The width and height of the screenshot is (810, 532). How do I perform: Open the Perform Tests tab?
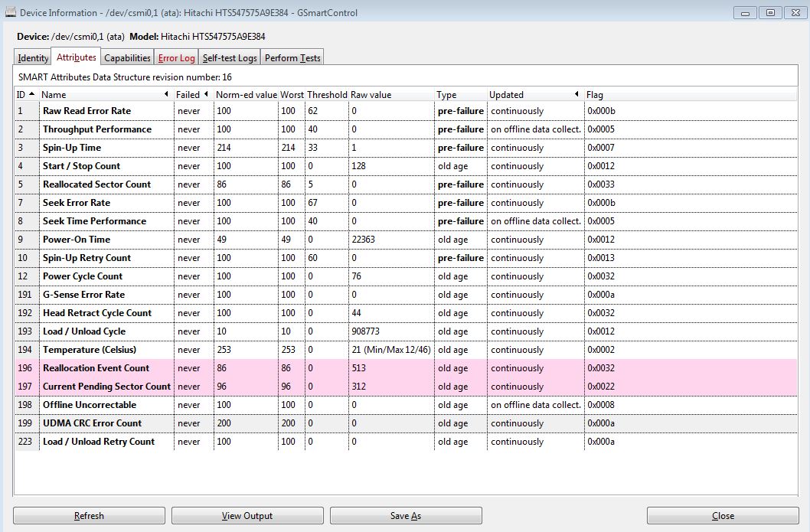pos(292,58)
